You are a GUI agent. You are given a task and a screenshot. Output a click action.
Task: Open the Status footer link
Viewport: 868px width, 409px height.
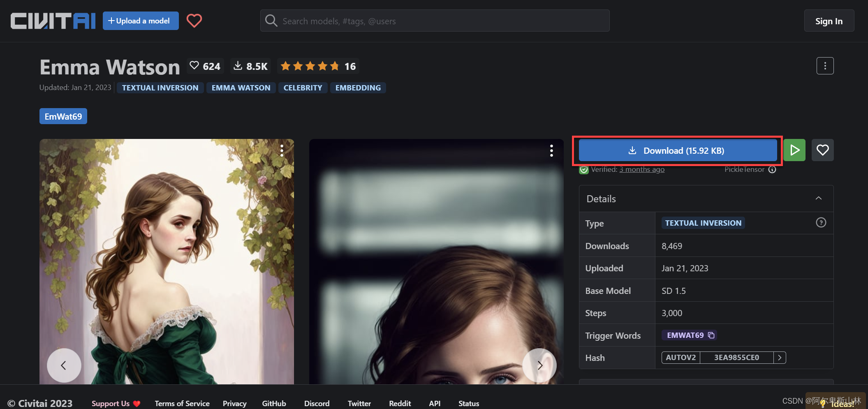[469, 404]
